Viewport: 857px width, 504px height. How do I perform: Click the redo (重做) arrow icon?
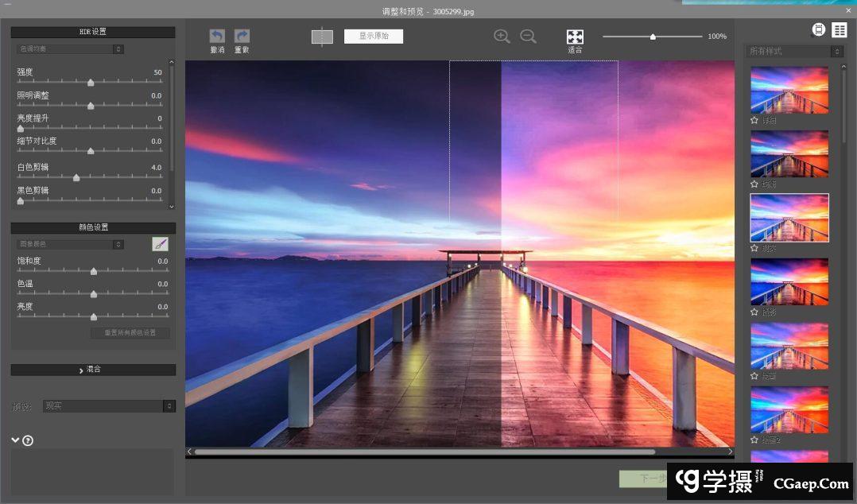point(242,37)
